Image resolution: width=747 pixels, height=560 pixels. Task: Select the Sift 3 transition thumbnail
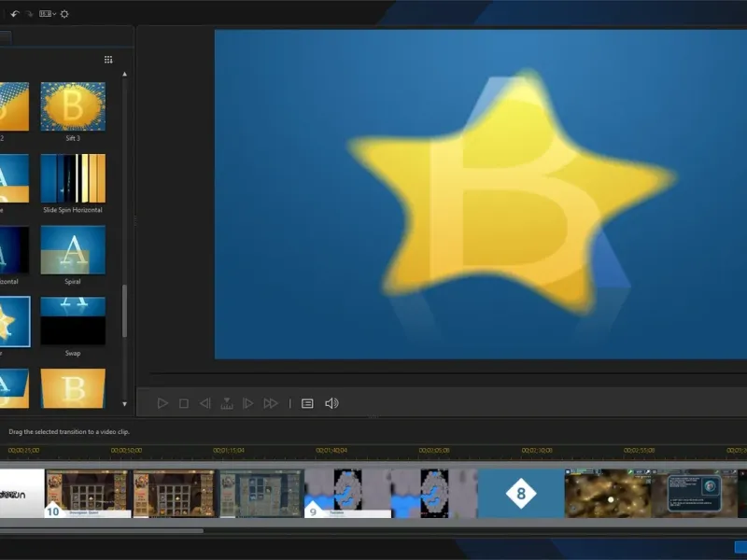(x=73, y=106)
